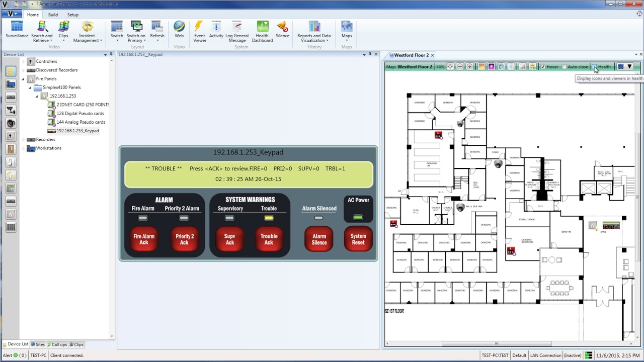The image size is (644, 362).
Task: Open the Event Viewer
Action: pyautogui.click(x=200, y=32)
